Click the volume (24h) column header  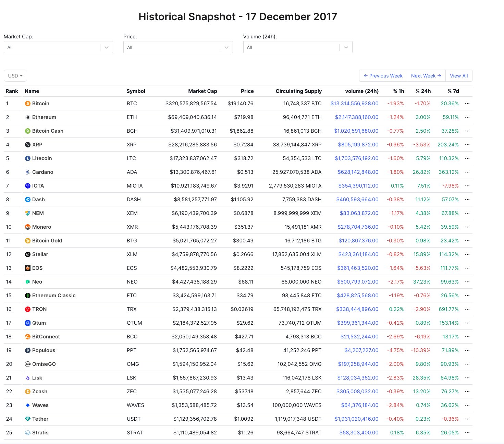tap(362, 91)
